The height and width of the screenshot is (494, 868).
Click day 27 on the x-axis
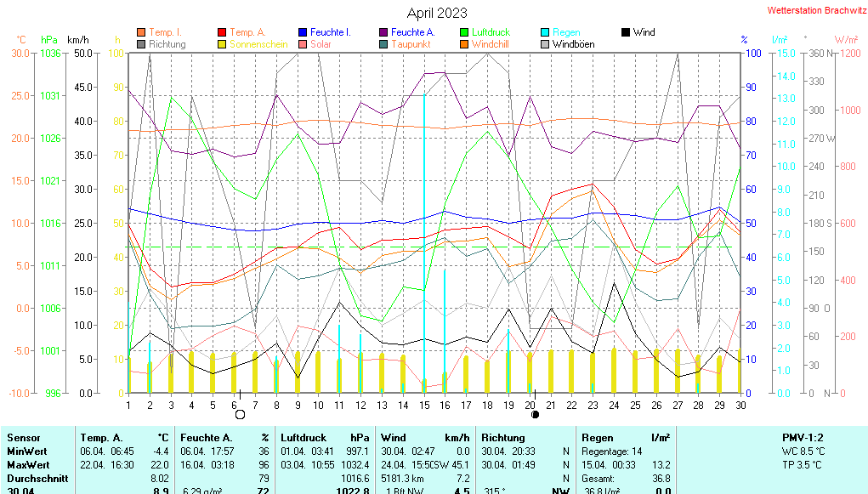(x=678, y=406)
